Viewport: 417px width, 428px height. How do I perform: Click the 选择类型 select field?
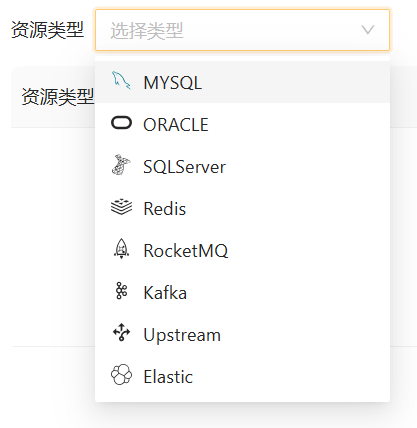[242, 30]
